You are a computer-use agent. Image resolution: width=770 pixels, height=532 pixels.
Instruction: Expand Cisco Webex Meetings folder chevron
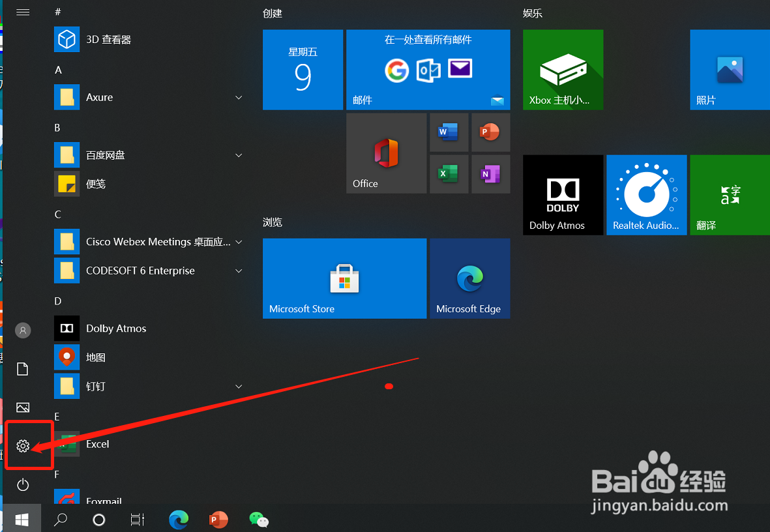(239, 242)
